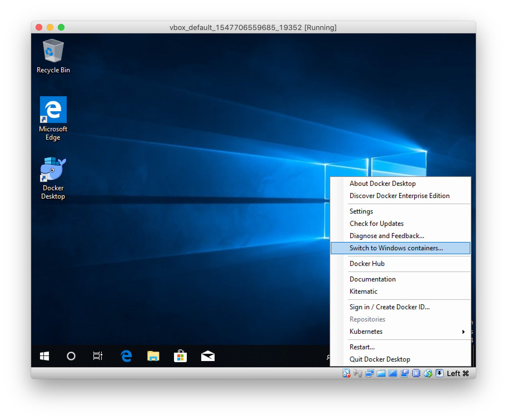Open Documentation from Docker menu

pos(372,279)
